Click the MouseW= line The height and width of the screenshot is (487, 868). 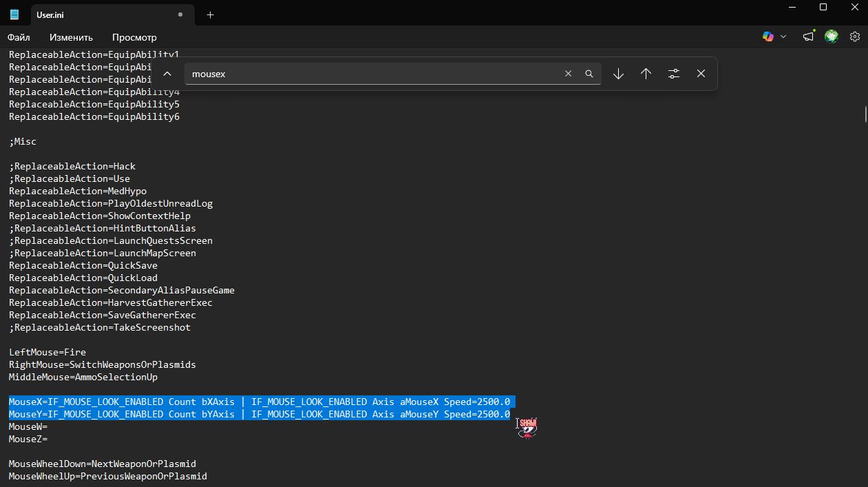pyautogui.click(x=28, y=426)
